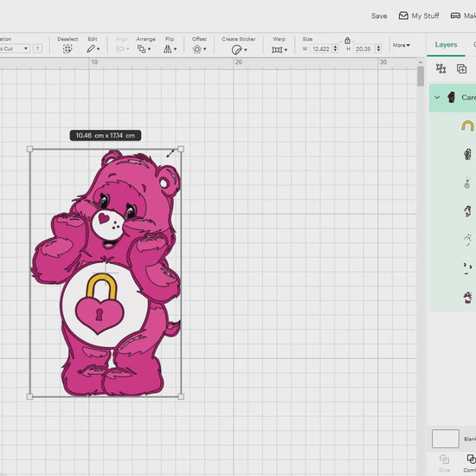Open My Stuff
This screenshot has width=476, height=476.
tap(419, 16)
